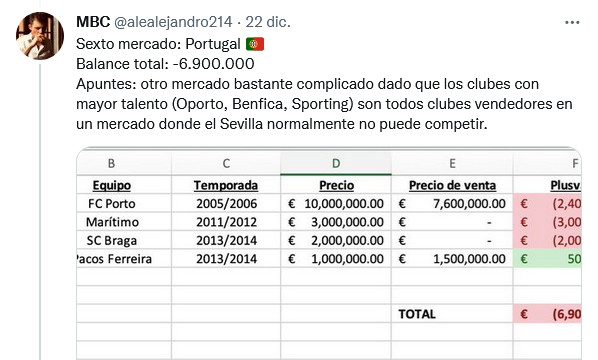The image size is (598, 360).
Task: Open the tweet's three-dot more options menu
Action: point(572,23)
